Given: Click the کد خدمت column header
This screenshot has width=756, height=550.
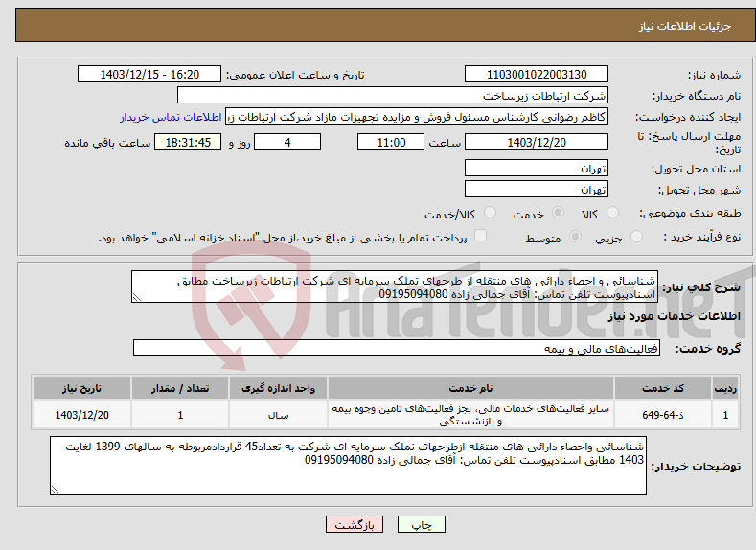Looking at the screenshot, I should coord(663,388).
